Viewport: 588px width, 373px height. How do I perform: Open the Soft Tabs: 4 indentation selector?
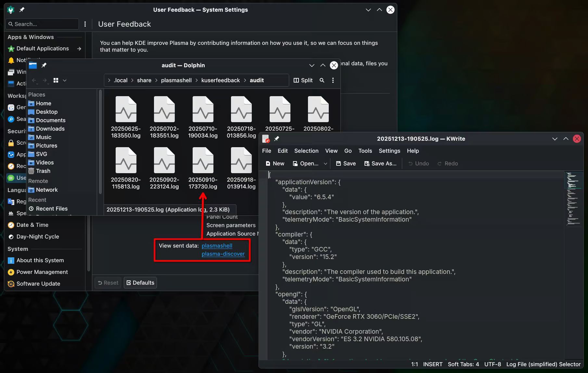point(463,364)
